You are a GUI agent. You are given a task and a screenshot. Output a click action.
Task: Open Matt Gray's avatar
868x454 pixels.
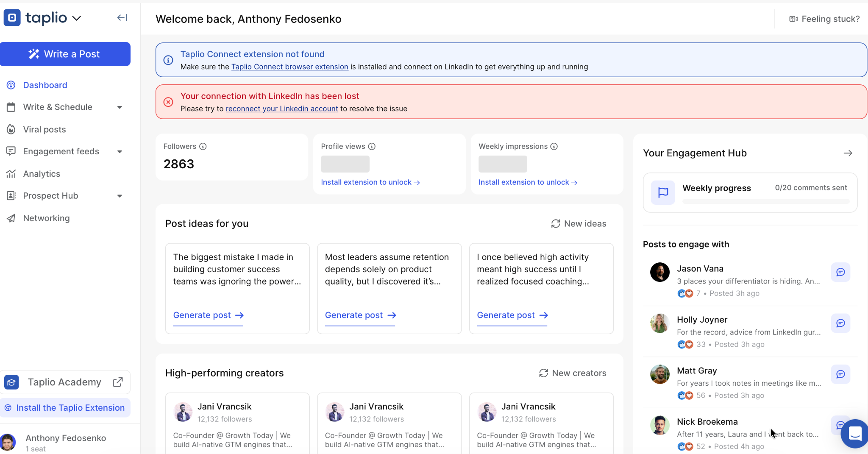click(x=660, y=374)
